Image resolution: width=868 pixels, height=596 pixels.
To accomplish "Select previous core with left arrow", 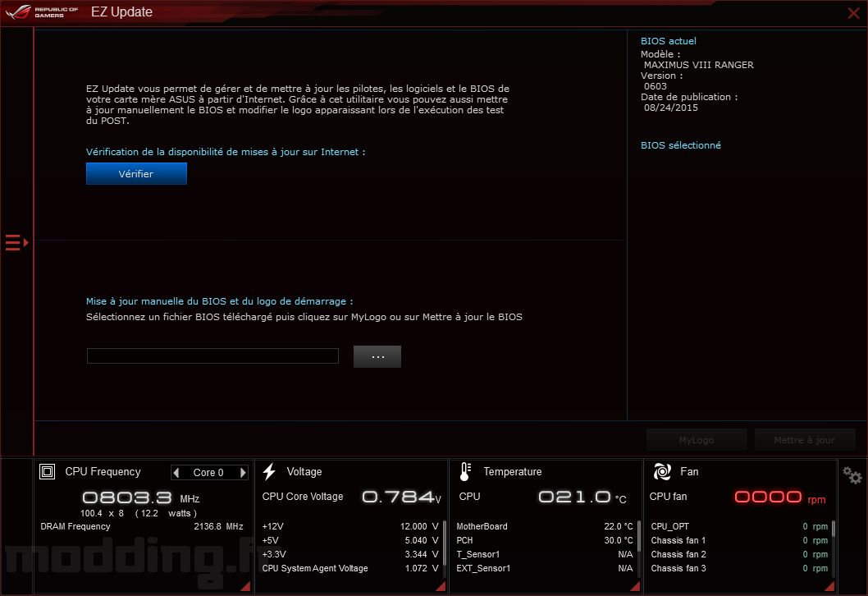I will (176, 473).
